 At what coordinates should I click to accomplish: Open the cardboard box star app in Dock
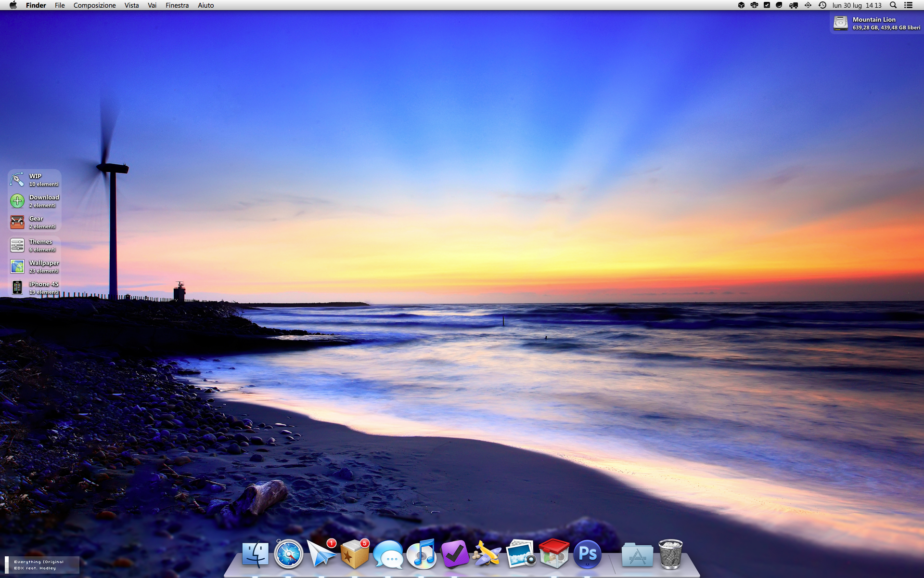tap(355, 554)
